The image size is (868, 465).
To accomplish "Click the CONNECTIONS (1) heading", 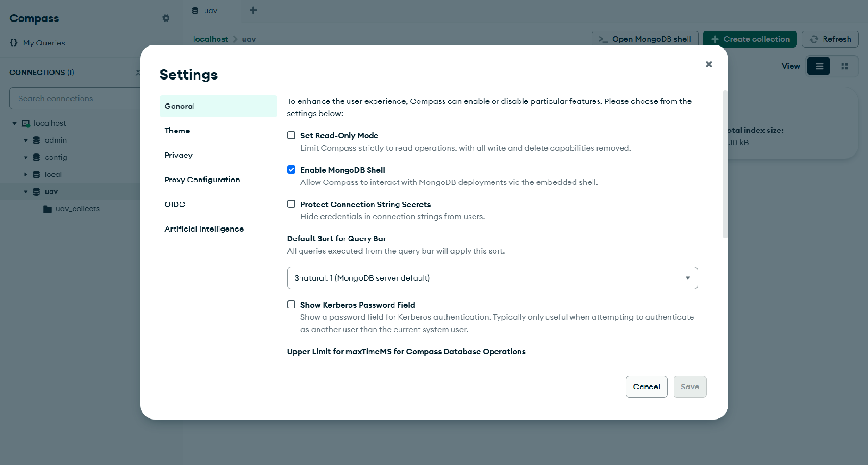I will point(42,72).
